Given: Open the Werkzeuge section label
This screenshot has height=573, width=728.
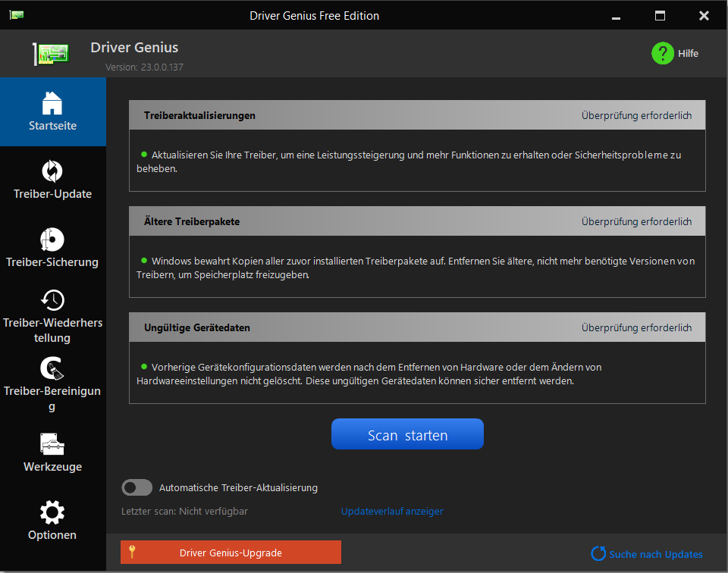Looking at the screenshot, I should click(52, 467).
